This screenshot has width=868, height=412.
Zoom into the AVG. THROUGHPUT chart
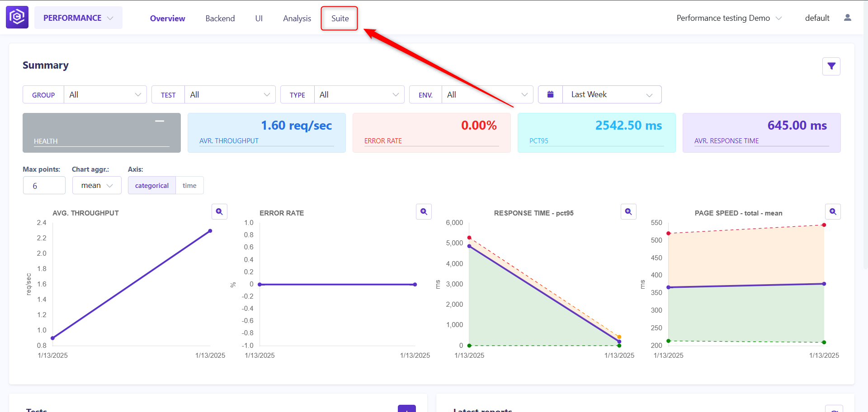[219, 211]
